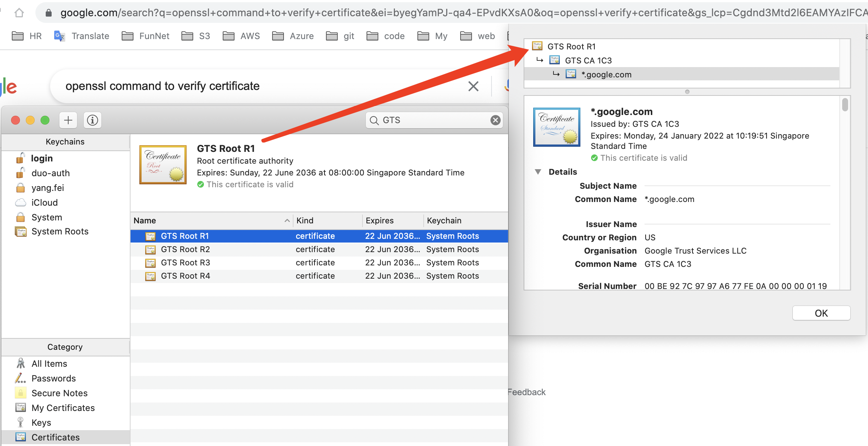Viewport: 868px width, 446px height.
Task: Click the plus add item button
Action: point(68,120)
